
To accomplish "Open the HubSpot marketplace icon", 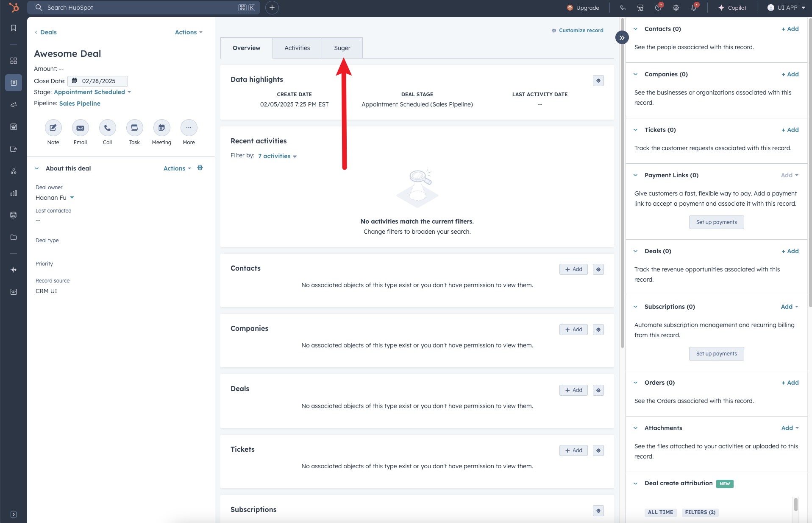I will [x=640, y=8].
